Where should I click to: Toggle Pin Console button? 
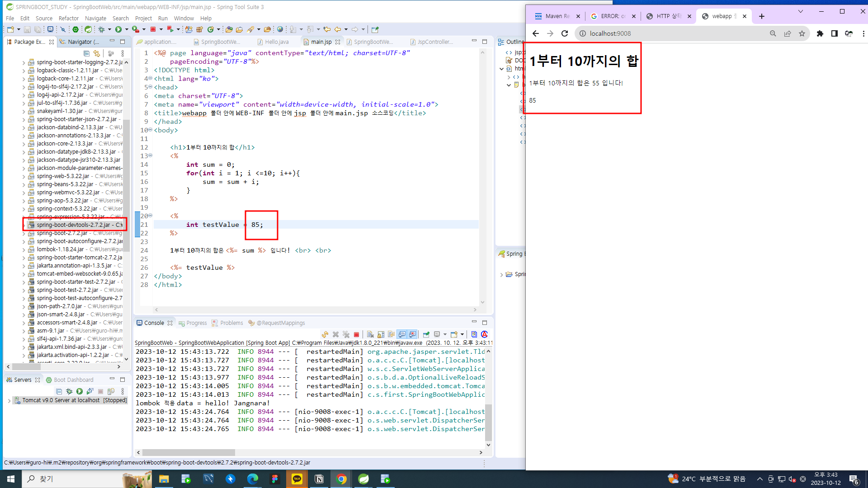pyautogui.click(x=426, y=334)
